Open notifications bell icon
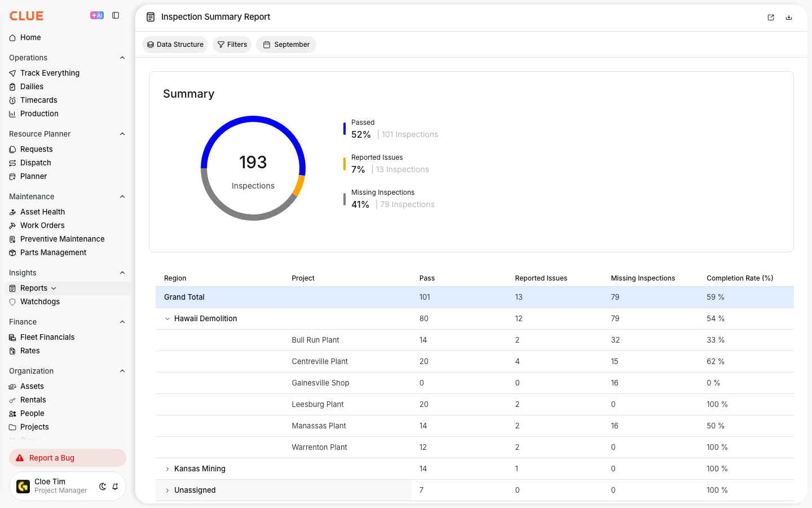The height and width of the screenshot is (508, 812). click(x=115, y=487)
